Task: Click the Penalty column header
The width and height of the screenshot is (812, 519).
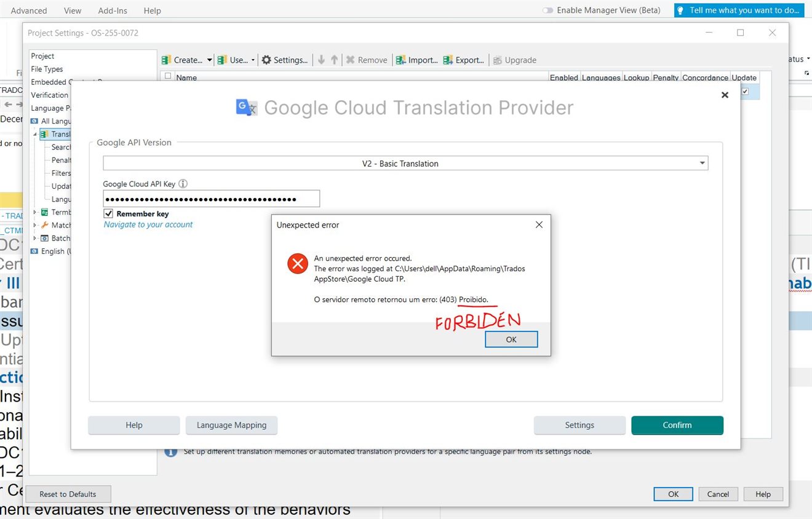Action: coord(666,77)
